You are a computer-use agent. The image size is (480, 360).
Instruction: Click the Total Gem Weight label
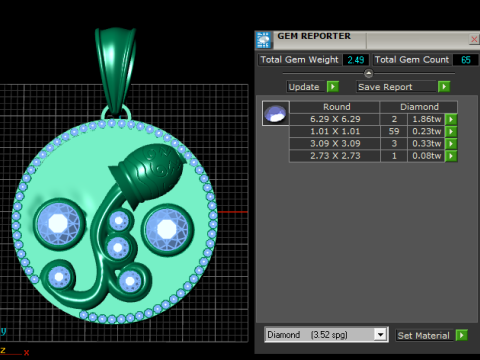299,60
